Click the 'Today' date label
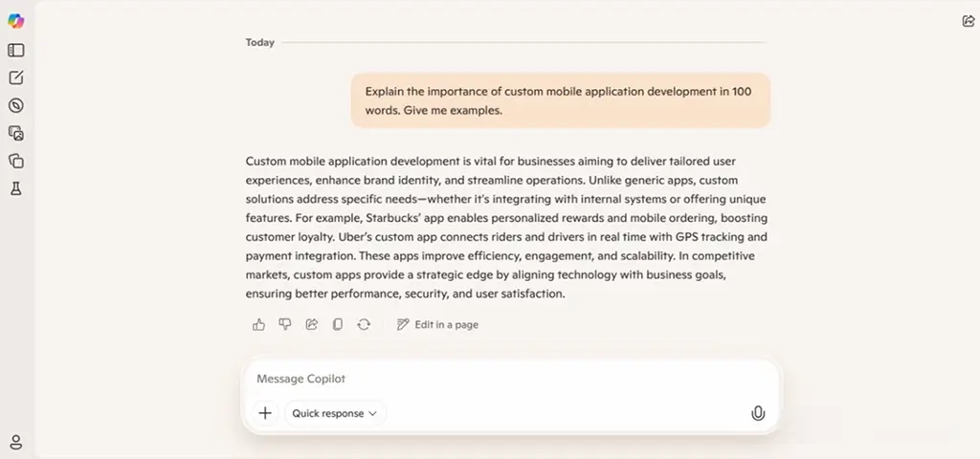The image size is (980, 459). [260, 42]
